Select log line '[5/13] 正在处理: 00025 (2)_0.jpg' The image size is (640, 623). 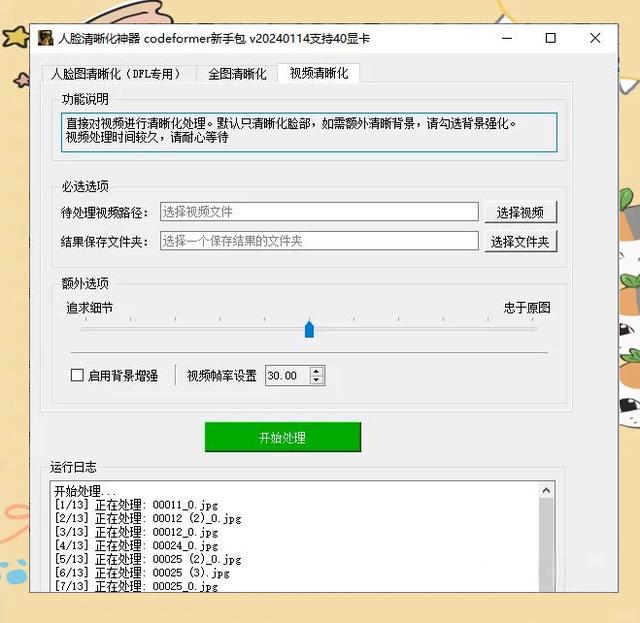coord(148,559)
